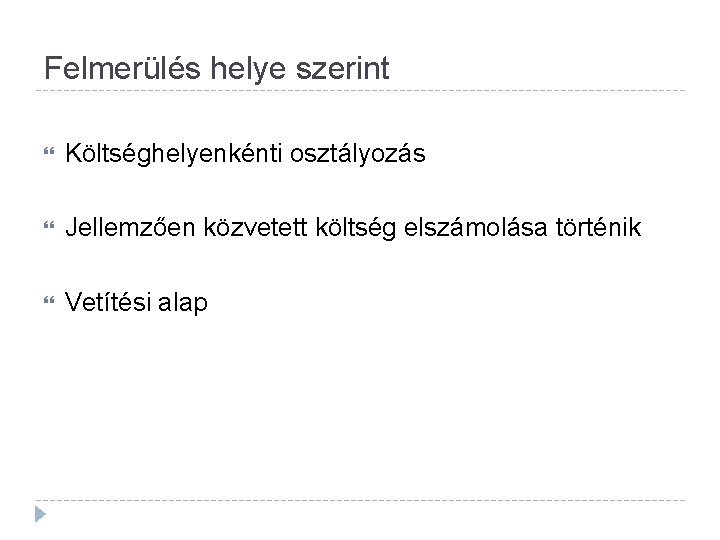Select the slide title Felmerülés helye szerint
The width and height of the screenshot is (720, 540).
[x=217, y=69]
